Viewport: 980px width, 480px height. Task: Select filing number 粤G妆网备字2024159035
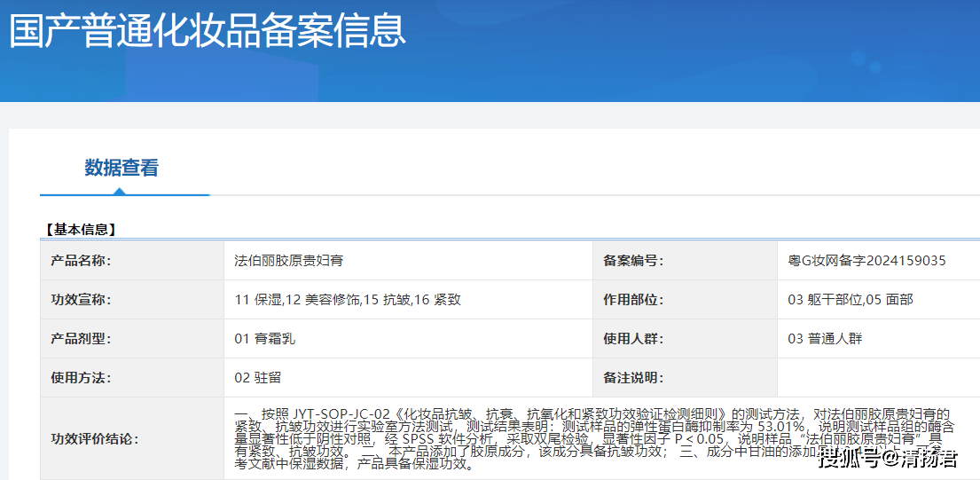(x=866, y=261)
